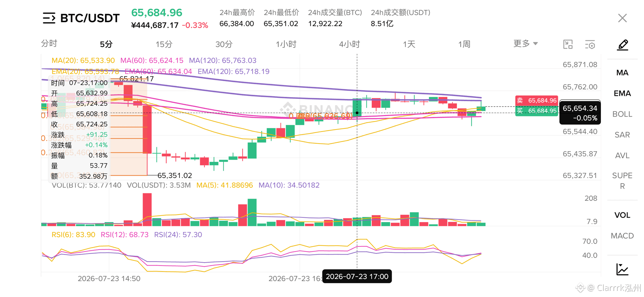Click the RSI(6): 83.90 legend
Viewport: 644px width, 297px height.
(x=74, y=235)
